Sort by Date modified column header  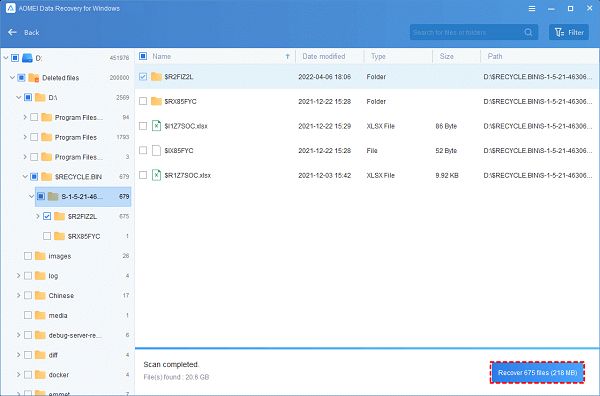pyautogui.click(x=324, y=56)
